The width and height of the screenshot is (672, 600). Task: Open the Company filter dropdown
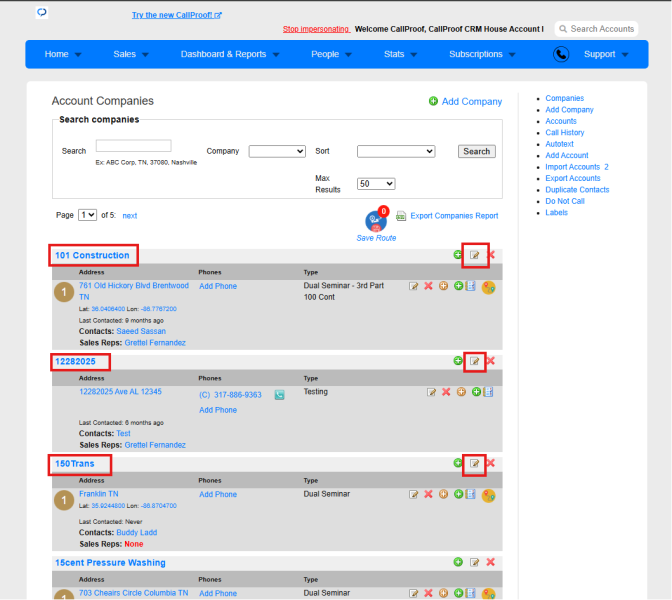pyautogui.click(x=277, y=151)
